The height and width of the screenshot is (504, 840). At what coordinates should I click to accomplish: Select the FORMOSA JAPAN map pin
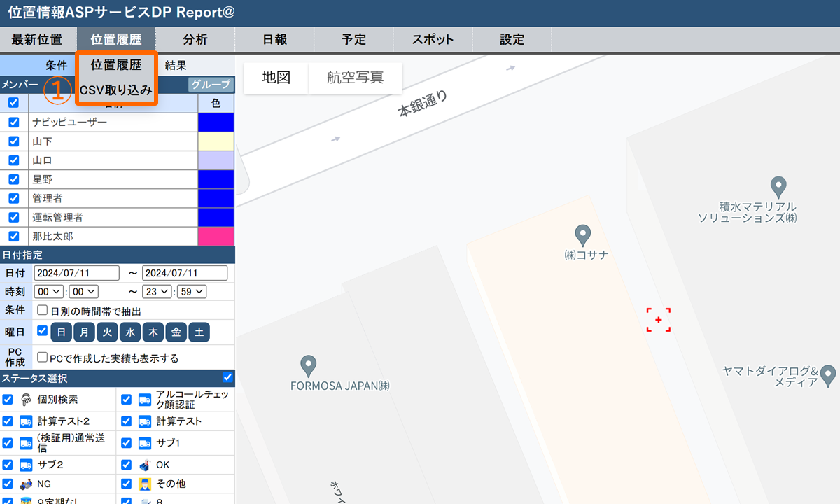[x=308, y=365]
